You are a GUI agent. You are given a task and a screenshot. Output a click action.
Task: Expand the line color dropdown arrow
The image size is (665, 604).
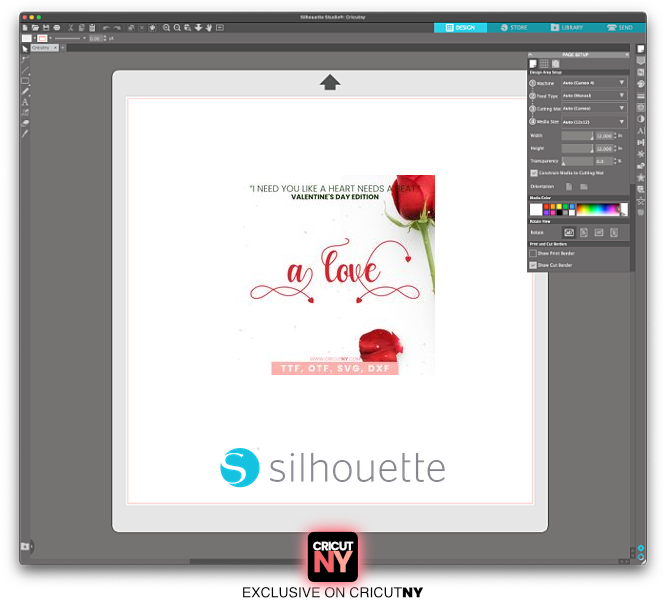click(50, 38)
